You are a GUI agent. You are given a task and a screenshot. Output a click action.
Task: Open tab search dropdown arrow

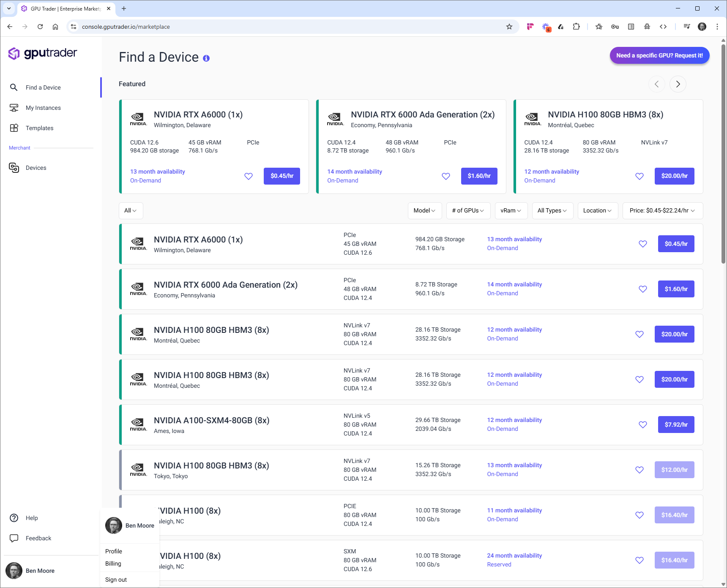9,8
